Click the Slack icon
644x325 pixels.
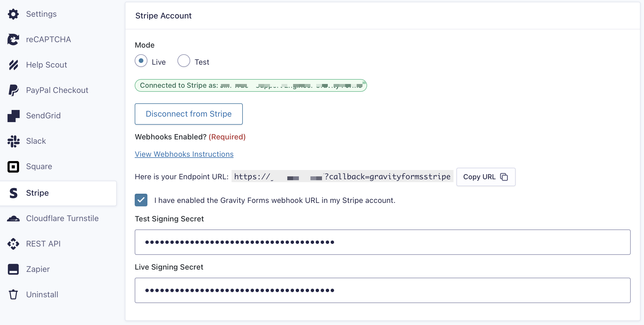pyautogui.click(x=13, y=141)
